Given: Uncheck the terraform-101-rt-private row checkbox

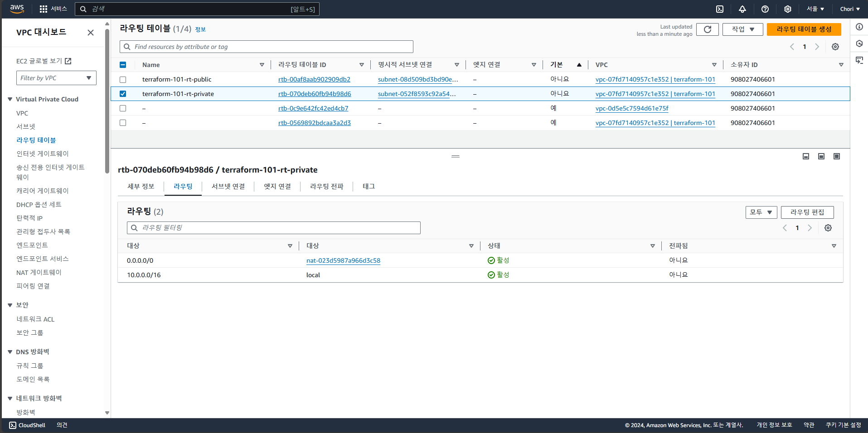Looking at the screenshot, I should (x=123, y=94).
